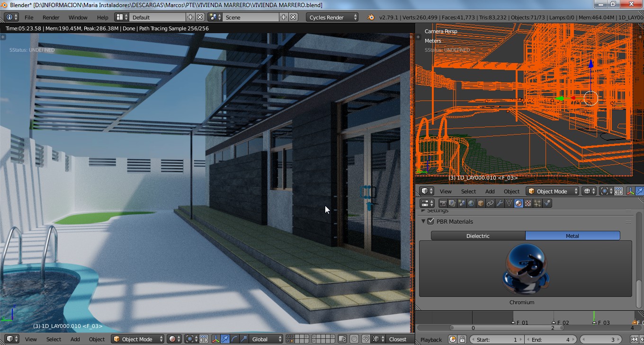644x345 pixels.
Task: Open the Object Constraints chain icon
Action: (x=490, y=203)
